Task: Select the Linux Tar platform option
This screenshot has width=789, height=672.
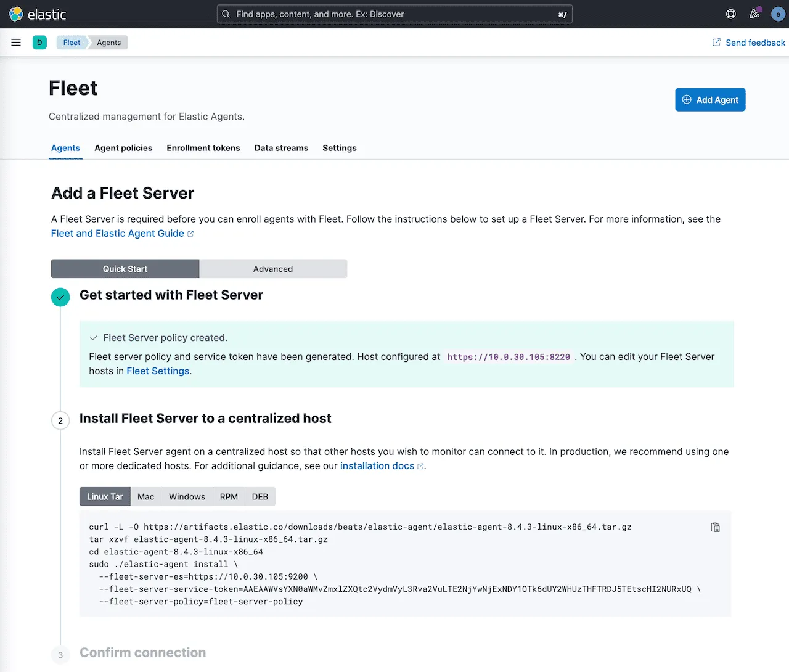Action: (x=105, y=496)
